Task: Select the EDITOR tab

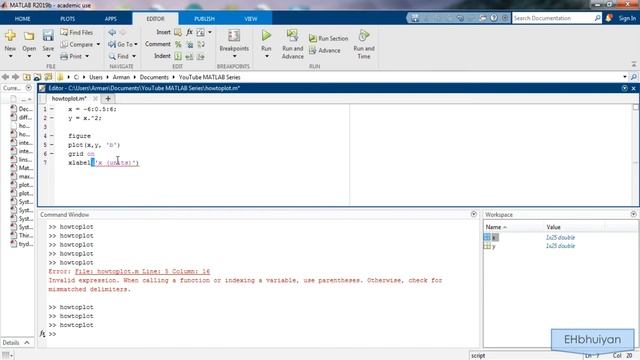Action: point(155,19)
